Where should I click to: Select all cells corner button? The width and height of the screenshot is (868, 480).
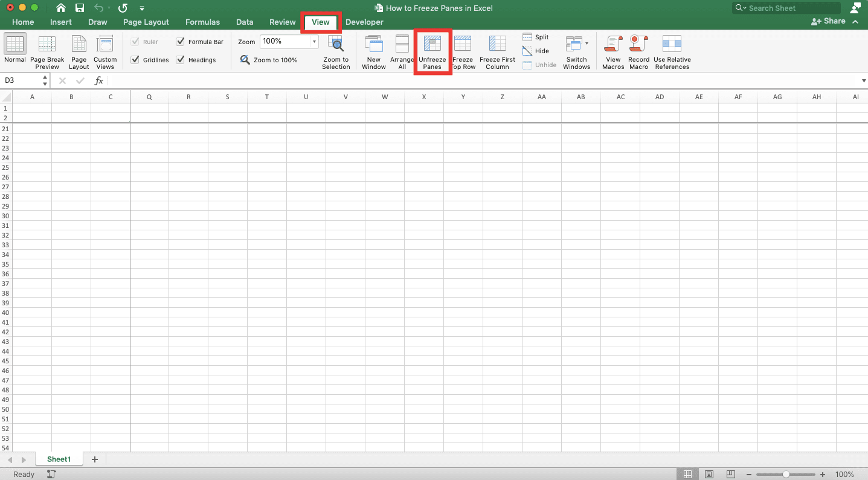coord(6,97)
